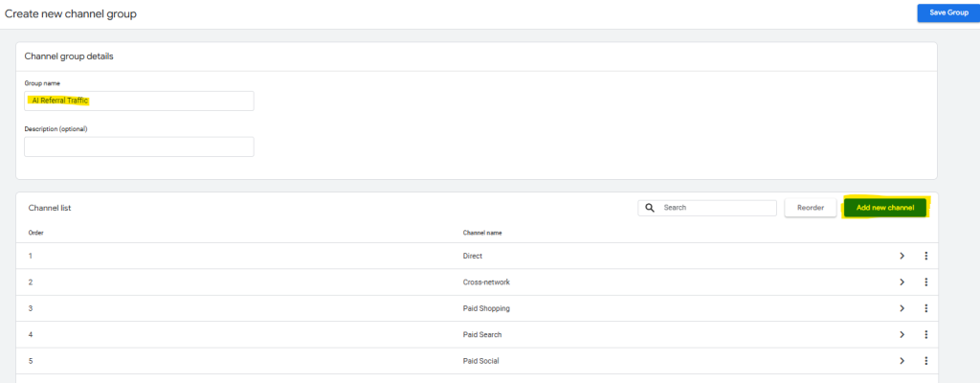This screenshot has width=980, height=383.
Task: Open the three-dot menu for Cross-network channel
Action: [x=925, y=282]
